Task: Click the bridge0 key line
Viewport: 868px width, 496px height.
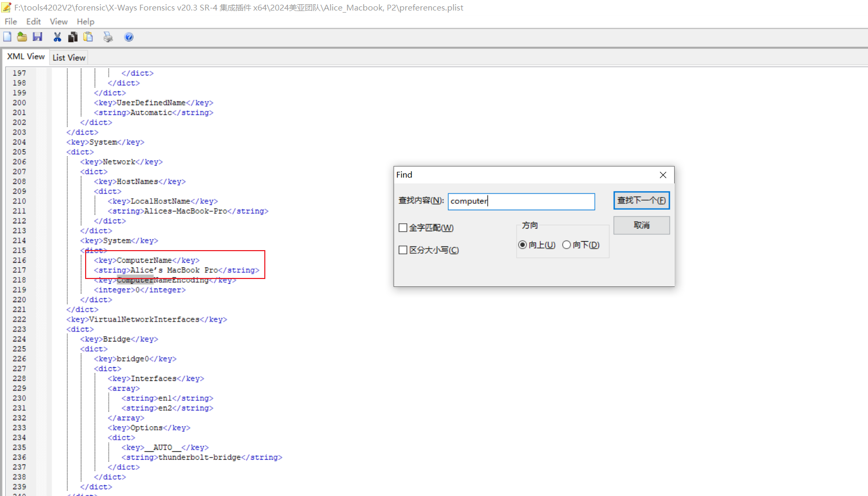Action: 135,359
